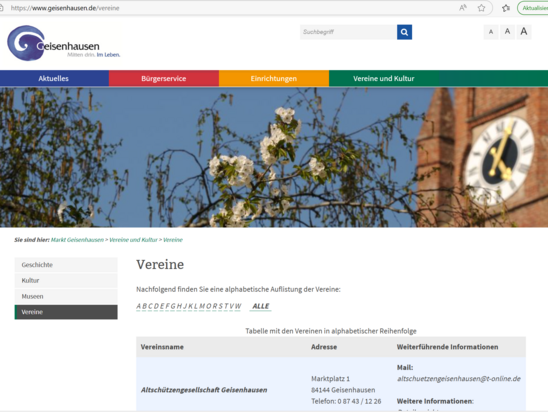Open the Vereine und Kultur menu

pos(384,79)
